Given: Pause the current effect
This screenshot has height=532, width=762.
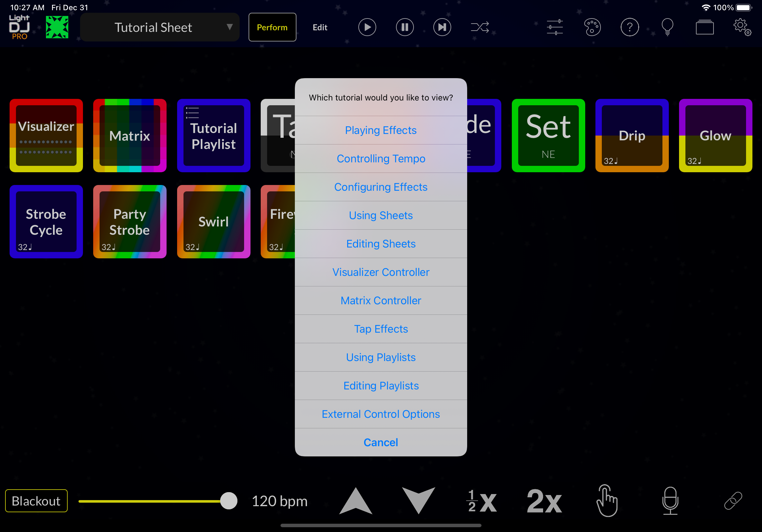Looking at the screenshot, I should (405, 27).
